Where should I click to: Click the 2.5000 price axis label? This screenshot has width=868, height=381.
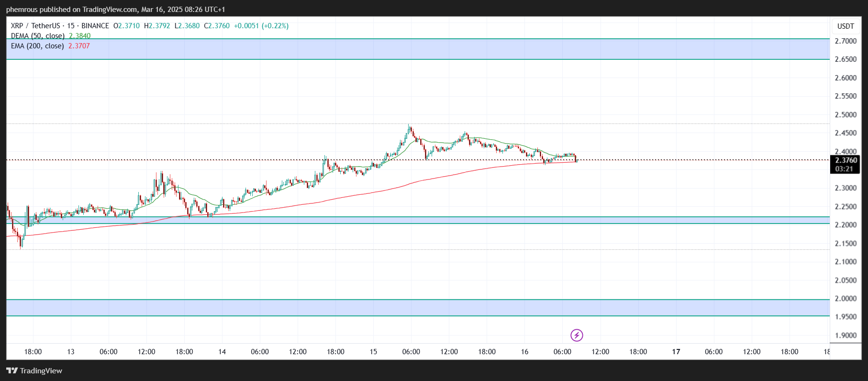pos(845,115)
